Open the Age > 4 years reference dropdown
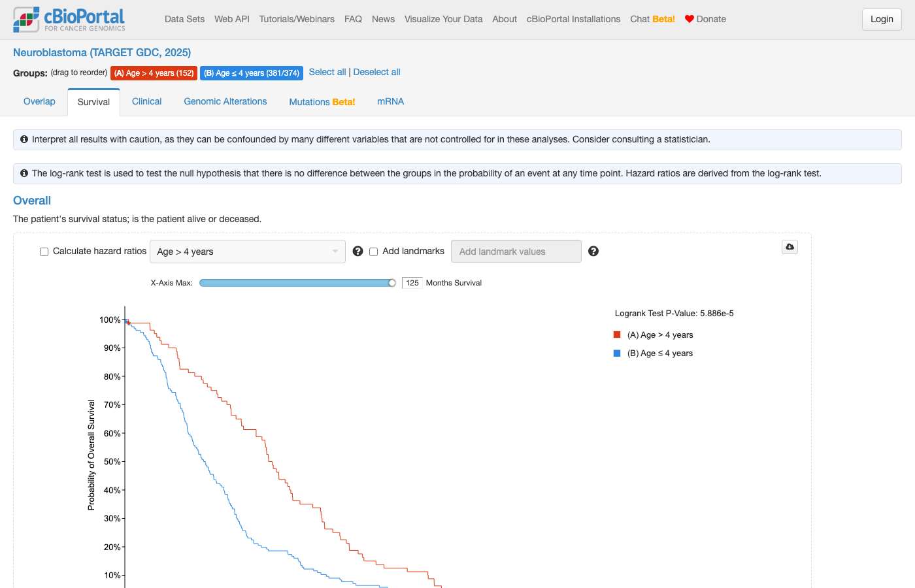The image size is (915, 588). [248, 252]
